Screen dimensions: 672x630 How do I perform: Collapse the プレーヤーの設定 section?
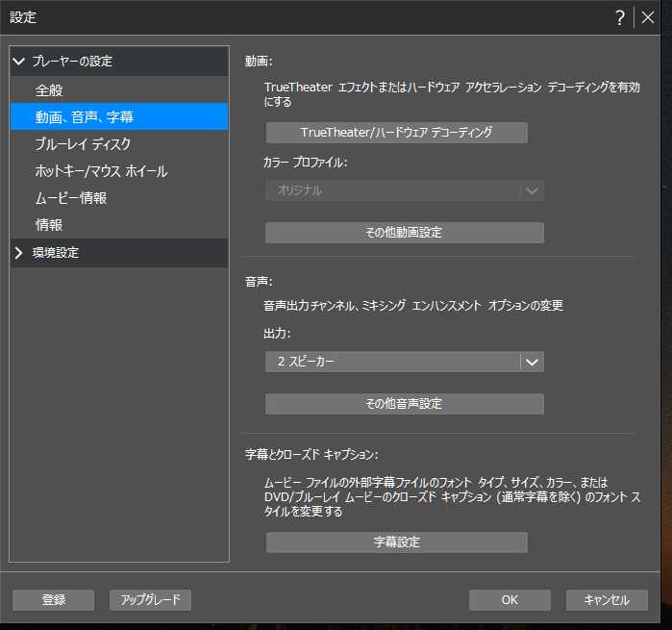click(19, 62)
